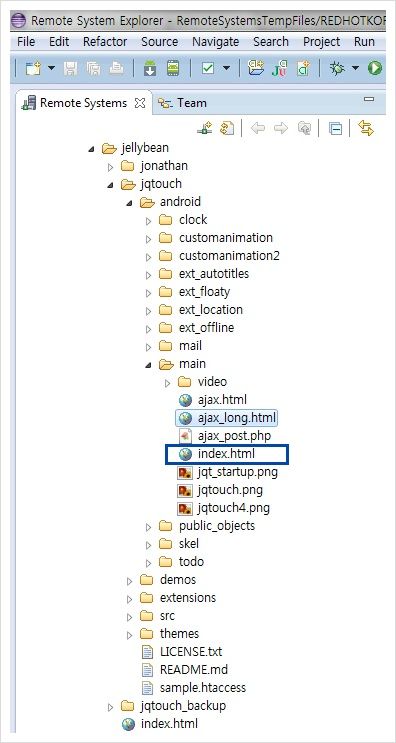This screenshot has height=743, width=396.
Task: Expand the clock folder
Action: (148, 221)
